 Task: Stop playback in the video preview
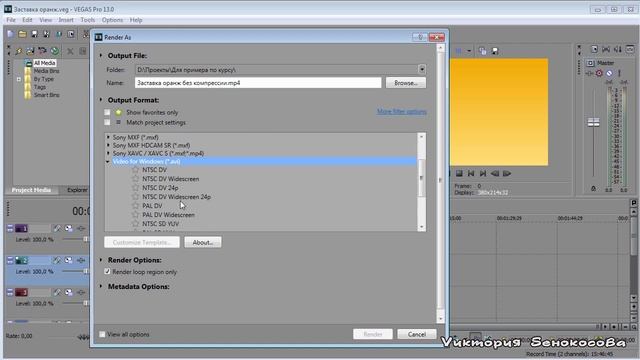coord(459,173)
